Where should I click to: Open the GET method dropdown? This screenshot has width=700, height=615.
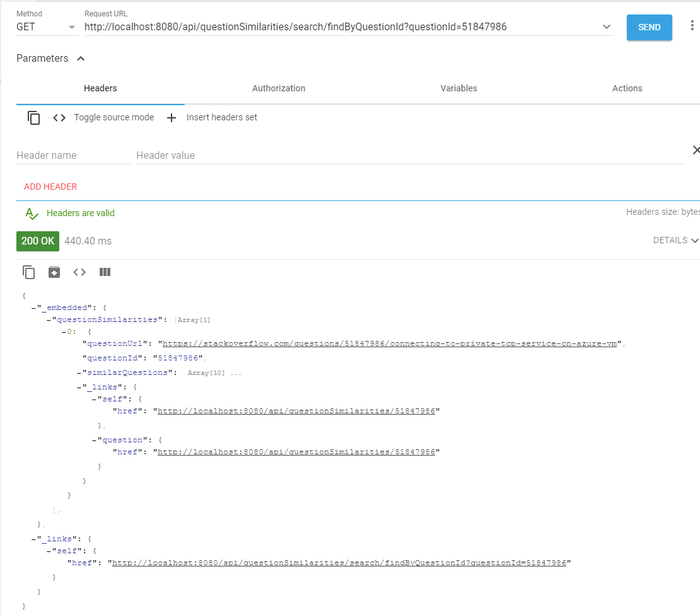71,27
